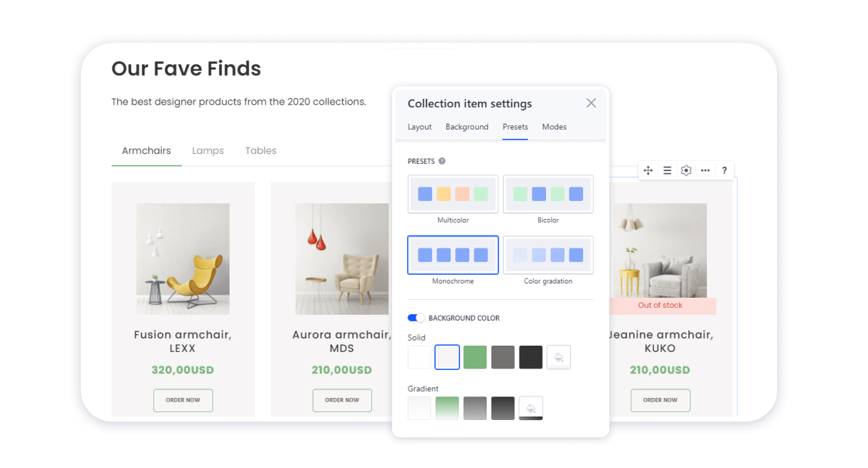Viewport: 868px width, 468px height.
Task: Select the transparent option in Gradient row
Action: 530,407
